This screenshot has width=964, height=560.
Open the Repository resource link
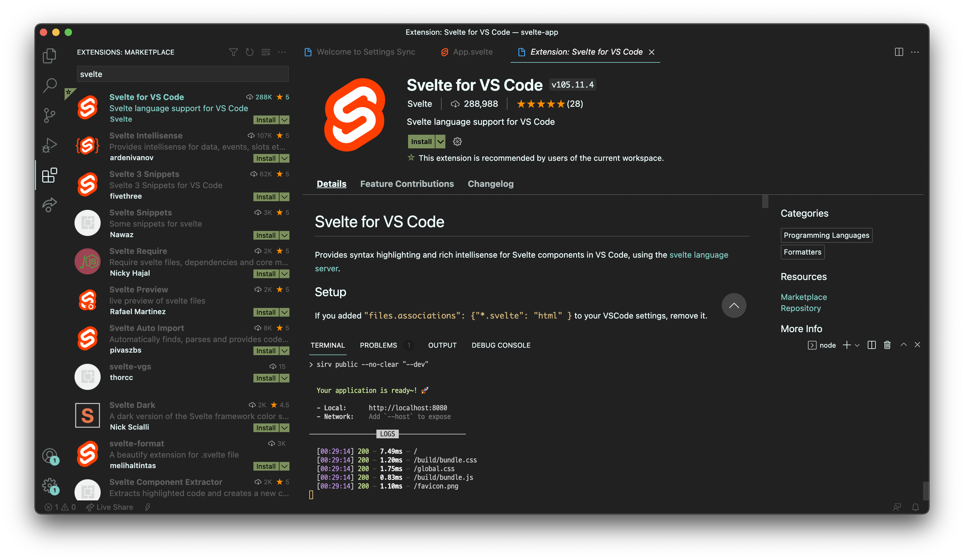pyautogui.click(x=800, y=308)
